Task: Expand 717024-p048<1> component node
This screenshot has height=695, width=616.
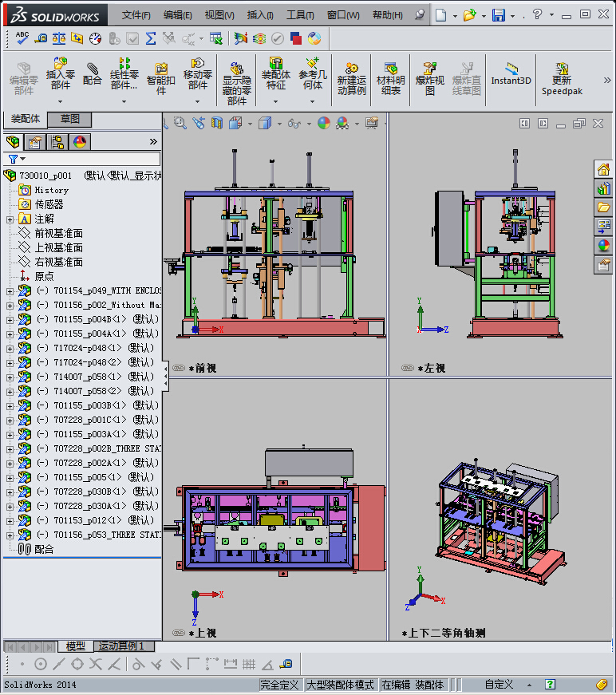Action: [x=10, y=349]
